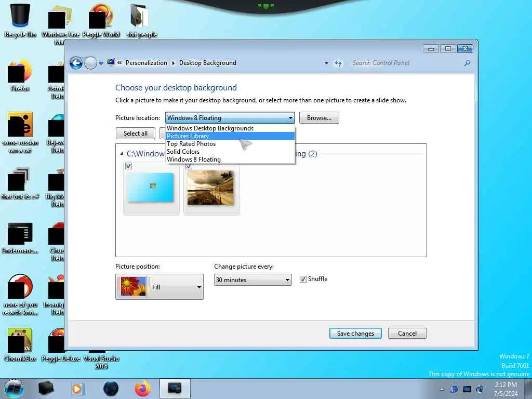The image size is (532, 399).
Task: Open the Windows Live desktop icon
Action: (60, 20)
